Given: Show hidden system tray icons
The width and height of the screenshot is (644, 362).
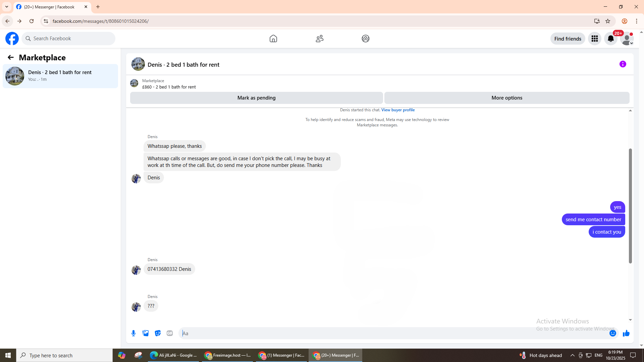Looking at the screenshot, I should pos(572,355).
